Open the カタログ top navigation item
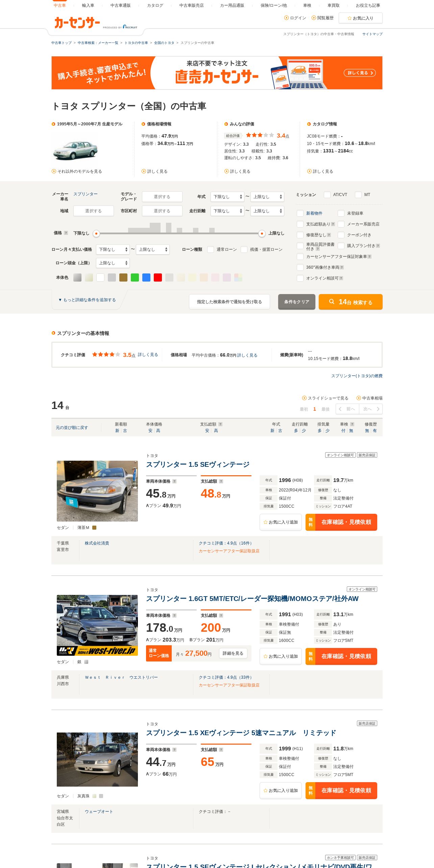The height and width of the screenshot is (868, 434). (155, 5)
